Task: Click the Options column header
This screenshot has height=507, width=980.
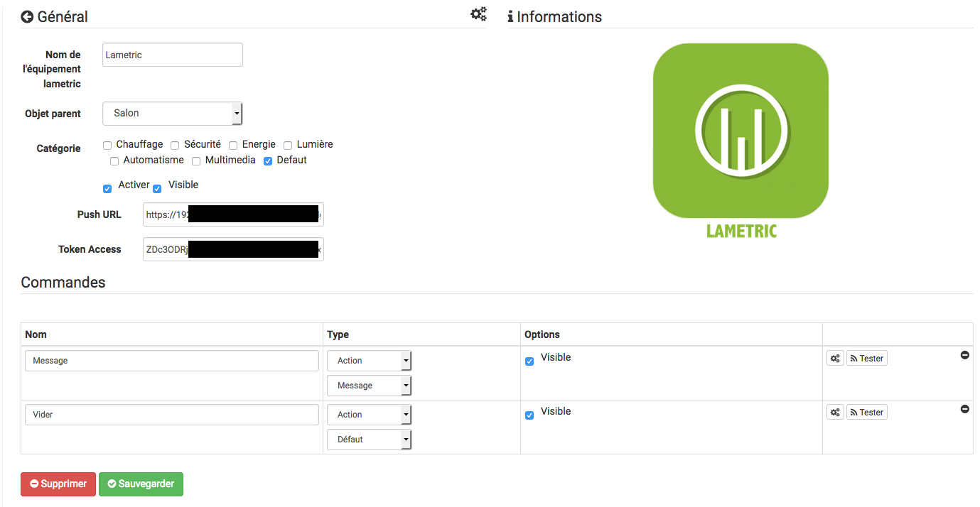Action: pyautogui.click(x=542, y=334)
